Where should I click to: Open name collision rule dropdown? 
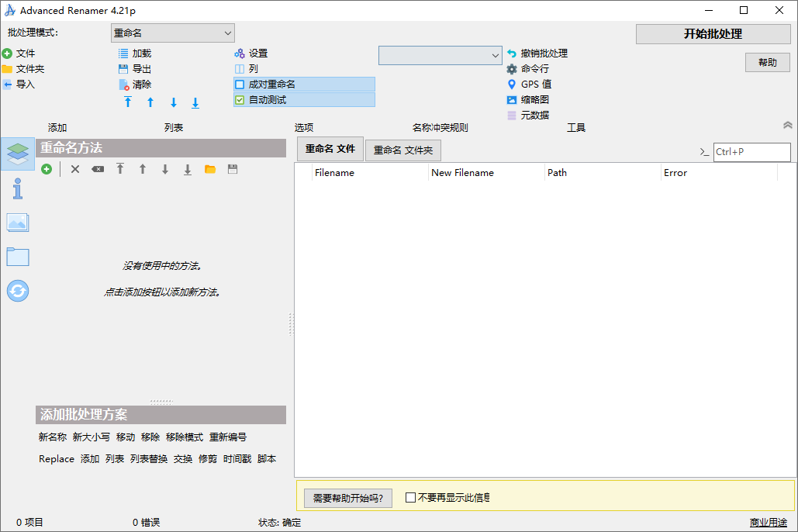point(440,56)
